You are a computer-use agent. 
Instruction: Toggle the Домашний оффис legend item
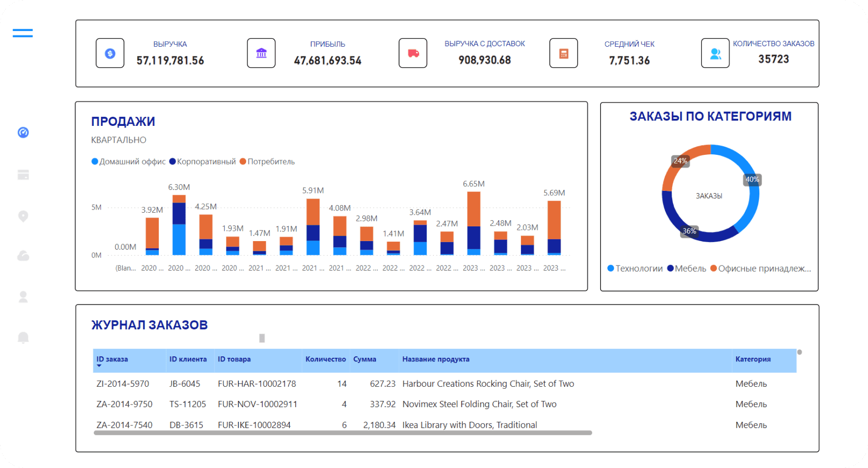pos(128,161)
